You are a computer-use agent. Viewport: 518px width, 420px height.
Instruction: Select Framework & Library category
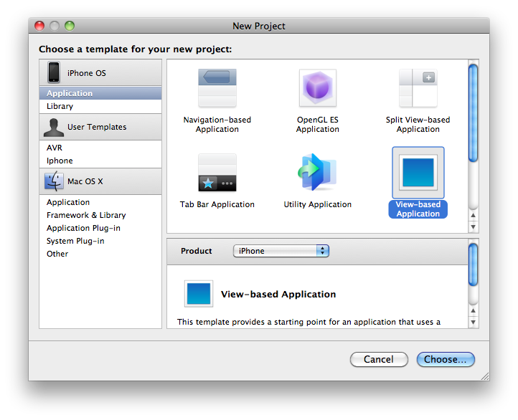point(100,215)
